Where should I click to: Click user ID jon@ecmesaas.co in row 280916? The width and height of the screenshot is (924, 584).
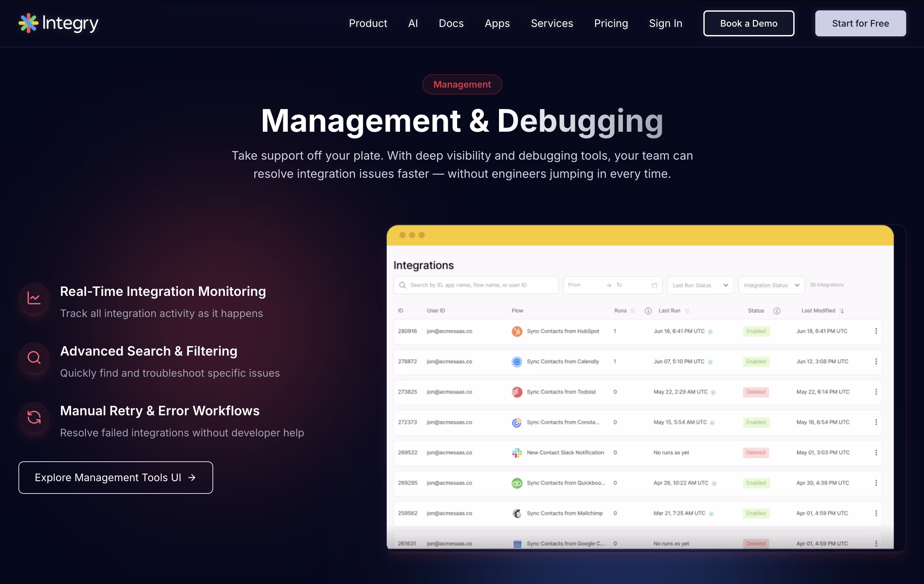(449, 331)
